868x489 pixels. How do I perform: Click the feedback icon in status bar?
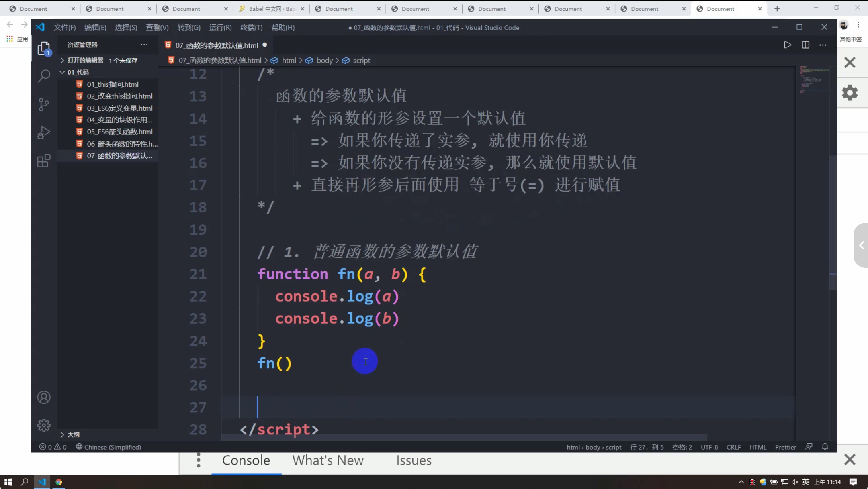[809, 447]
